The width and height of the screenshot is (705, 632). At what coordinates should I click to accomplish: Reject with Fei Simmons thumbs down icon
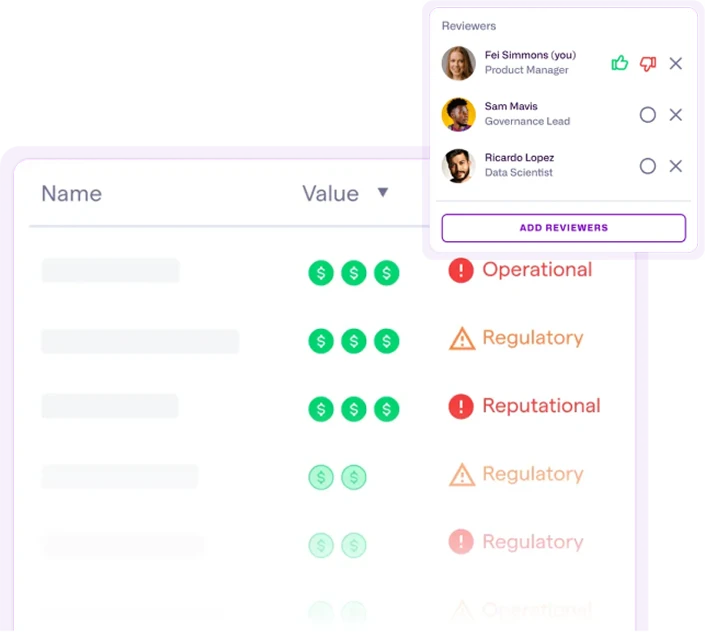pos(648,64)
